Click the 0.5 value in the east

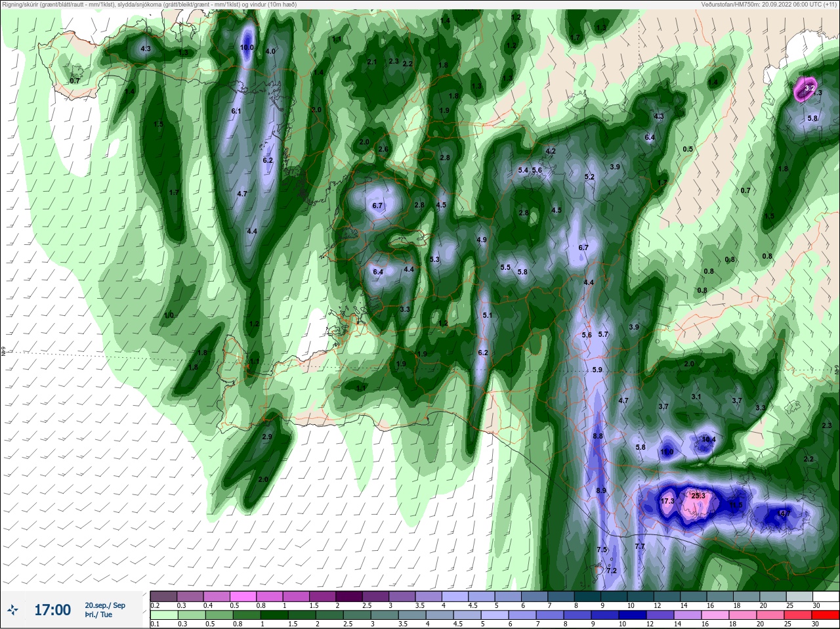(x=688, y=149)
